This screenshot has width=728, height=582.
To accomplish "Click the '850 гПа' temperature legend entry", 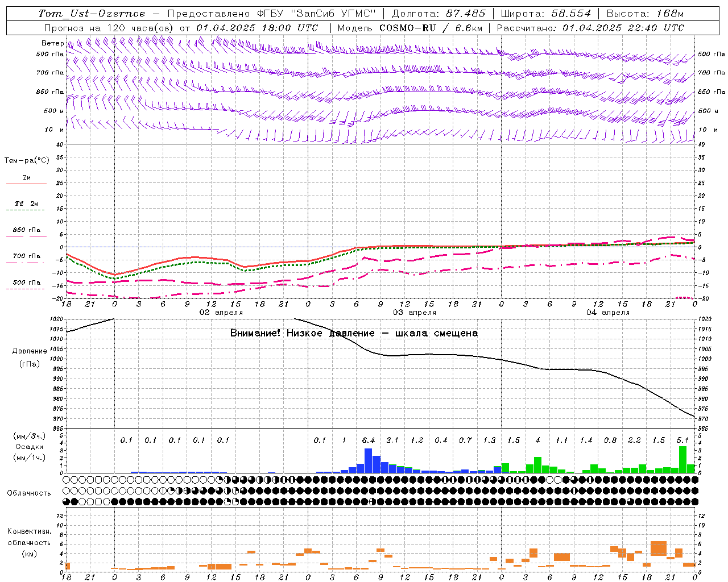I will point(27,230).
